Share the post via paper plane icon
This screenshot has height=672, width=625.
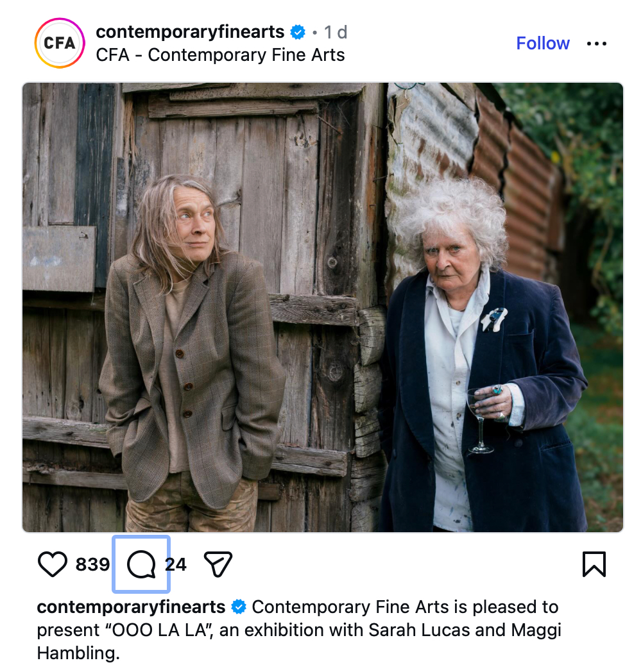[x=218, y=564]
